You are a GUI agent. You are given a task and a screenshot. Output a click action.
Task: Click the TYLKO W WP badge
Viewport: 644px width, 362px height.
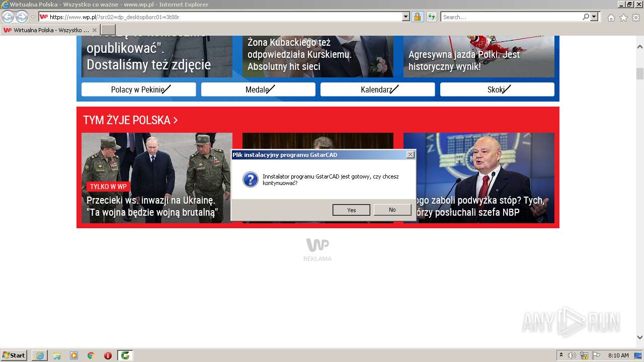coord(108,187)
